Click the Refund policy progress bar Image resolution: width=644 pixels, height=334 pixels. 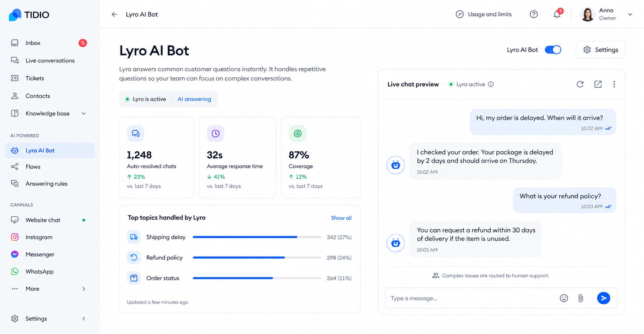(x=257, y=257)
